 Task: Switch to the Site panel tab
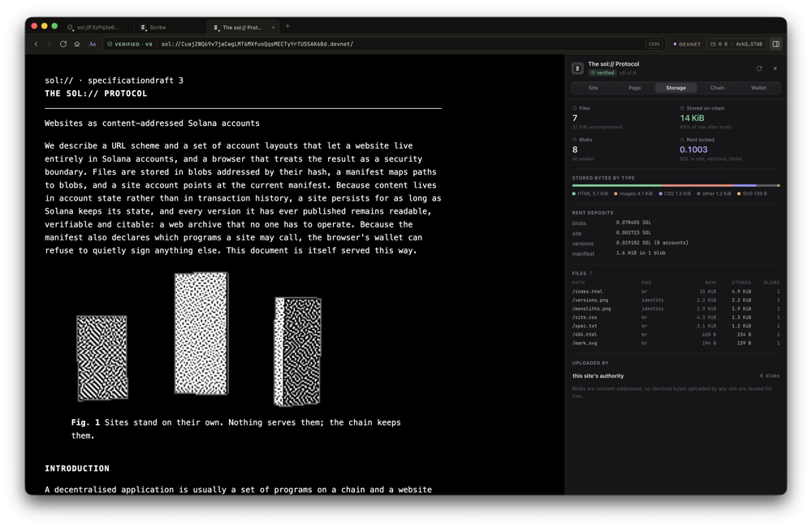coord(593,88)
